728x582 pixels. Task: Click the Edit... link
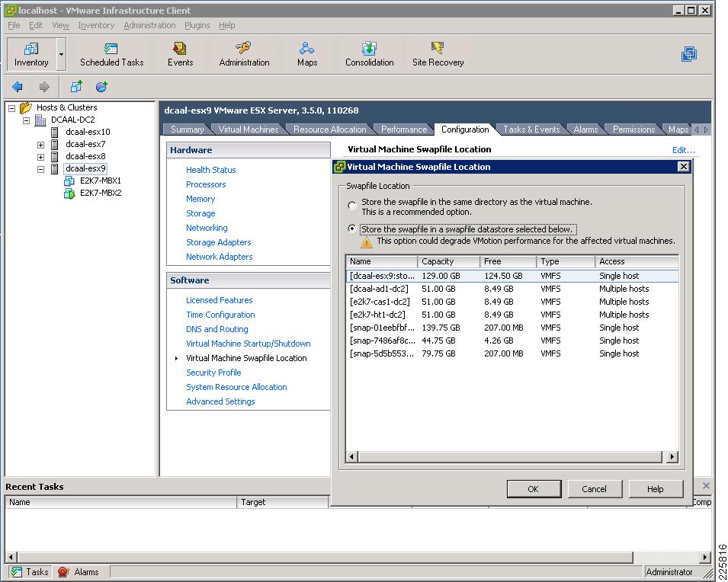coord(684,150)
